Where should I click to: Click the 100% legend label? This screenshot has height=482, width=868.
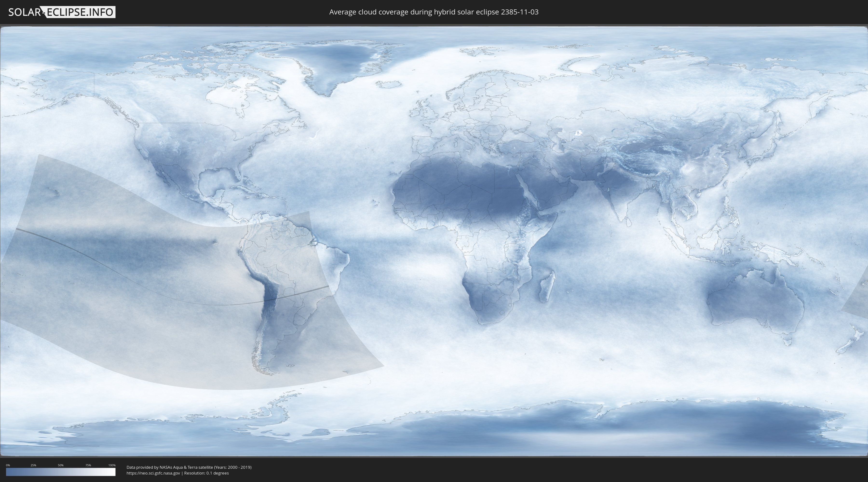coord(112,465)
